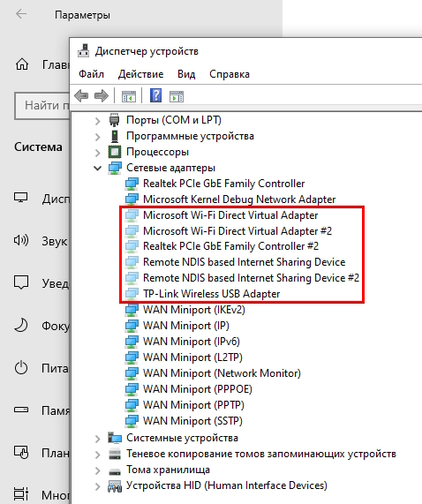422x504 pixels.
Task: Click the Multitasking icon in Settings sidebar
Action: point(21,494)
